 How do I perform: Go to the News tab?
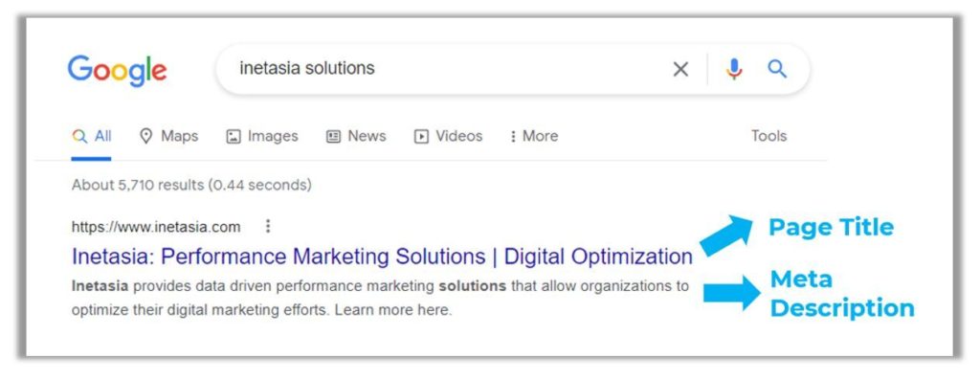pos(356,136)
